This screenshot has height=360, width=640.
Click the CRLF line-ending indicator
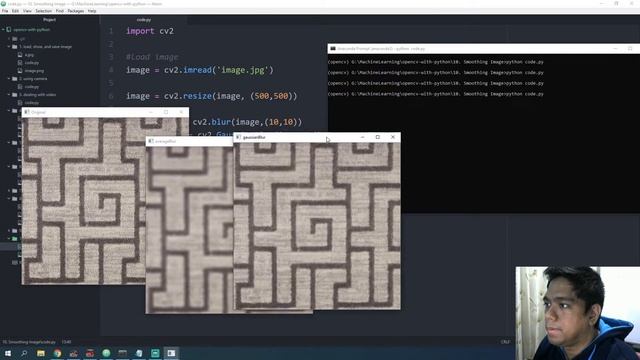coord(505,342)
